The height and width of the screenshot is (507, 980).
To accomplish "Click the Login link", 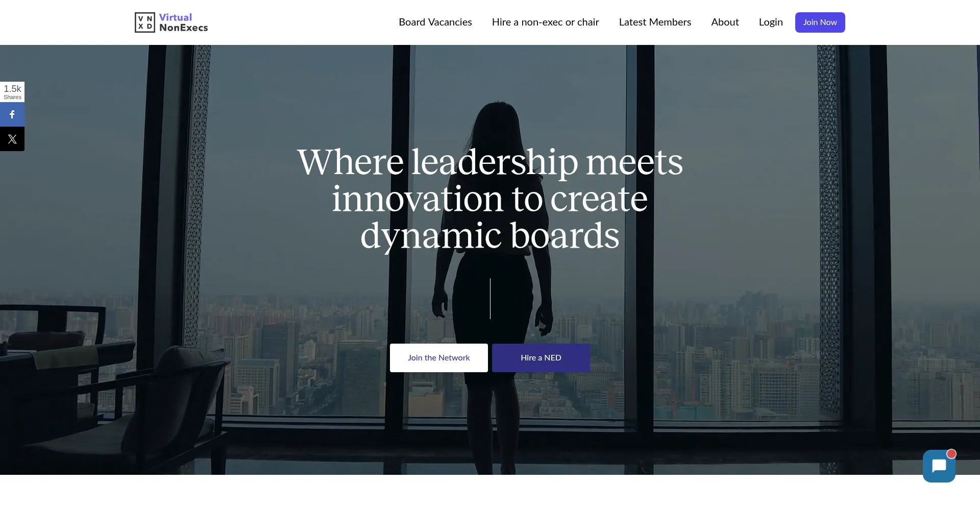I will (x=771, y=22).
